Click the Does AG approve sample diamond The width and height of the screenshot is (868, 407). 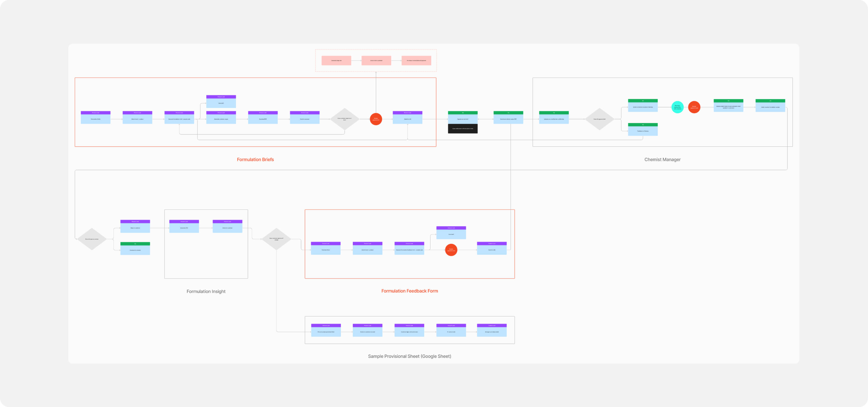pyautogui.click(x=92, y=239)
